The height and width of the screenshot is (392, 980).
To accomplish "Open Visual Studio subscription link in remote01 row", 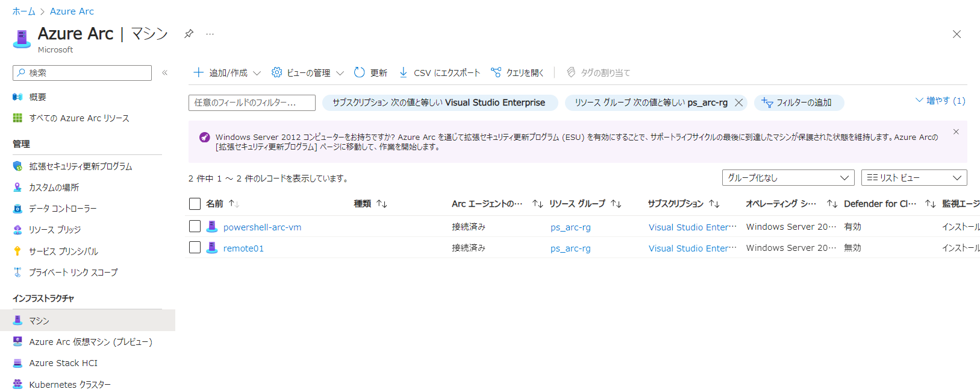I will [693, 248].
